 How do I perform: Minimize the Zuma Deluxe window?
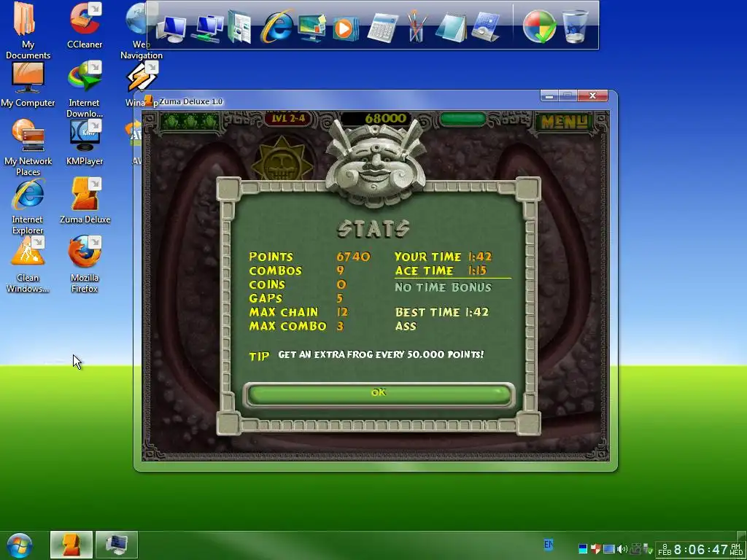[549, 96]
